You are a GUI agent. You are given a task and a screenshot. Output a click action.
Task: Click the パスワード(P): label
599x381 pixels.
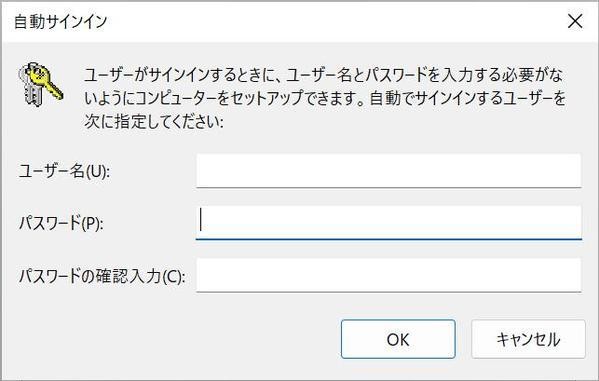point(61,223)
